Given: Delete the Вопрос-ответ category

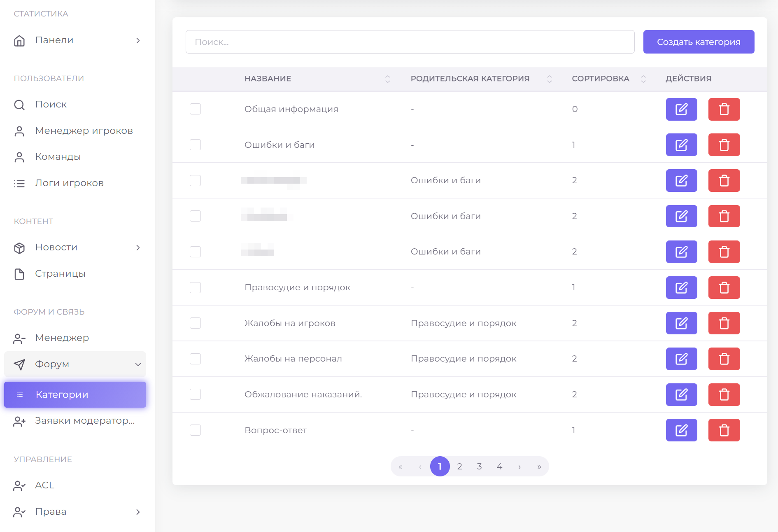Looking at the screenshot, I should (724, 430).
